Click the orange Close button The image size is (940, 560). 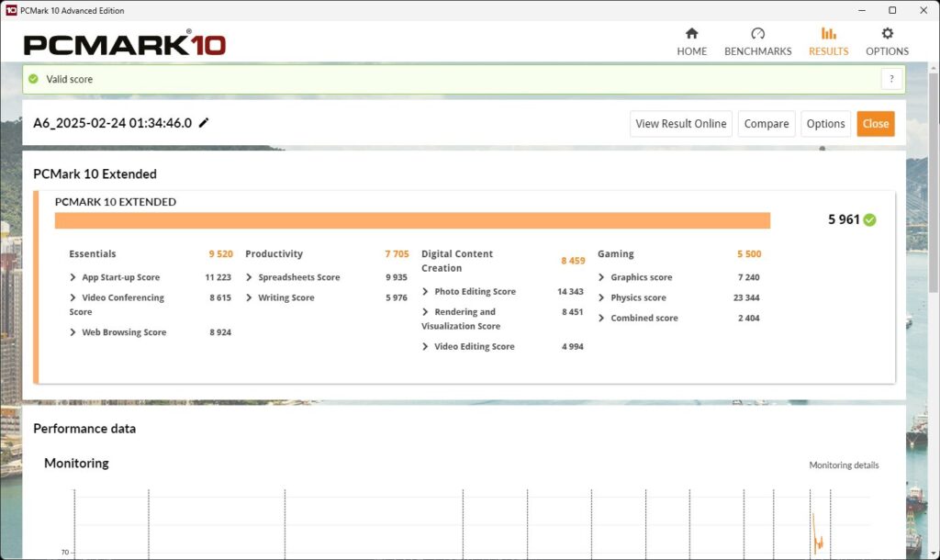(x=875, y=124)
